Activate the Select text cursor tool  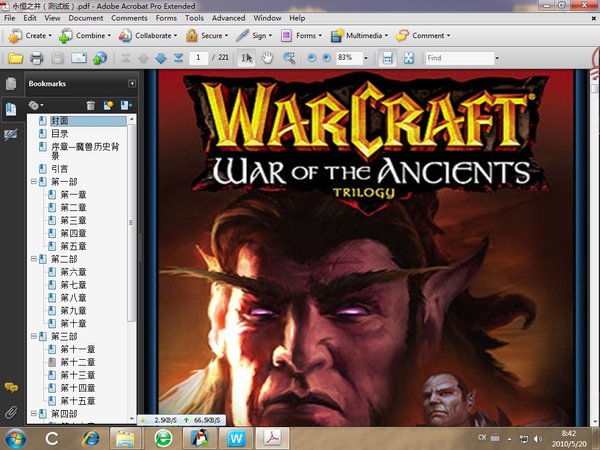(246, 58)
